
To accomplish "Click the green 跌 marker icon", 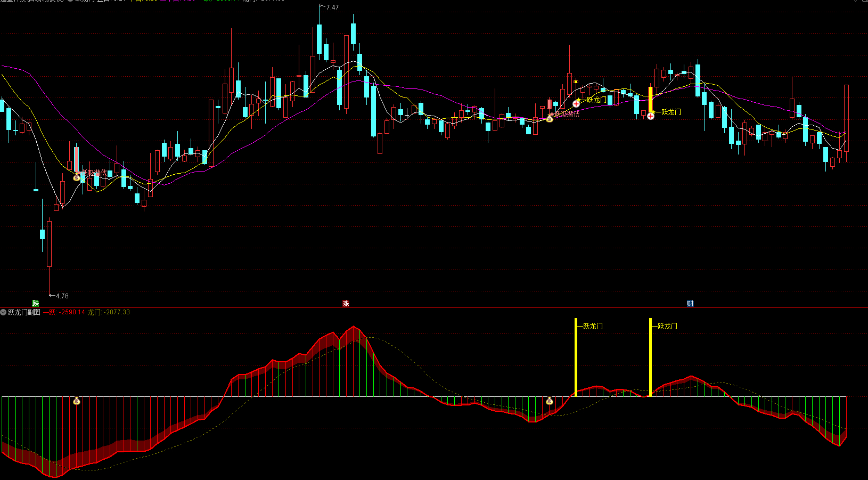I will point(36,304).
